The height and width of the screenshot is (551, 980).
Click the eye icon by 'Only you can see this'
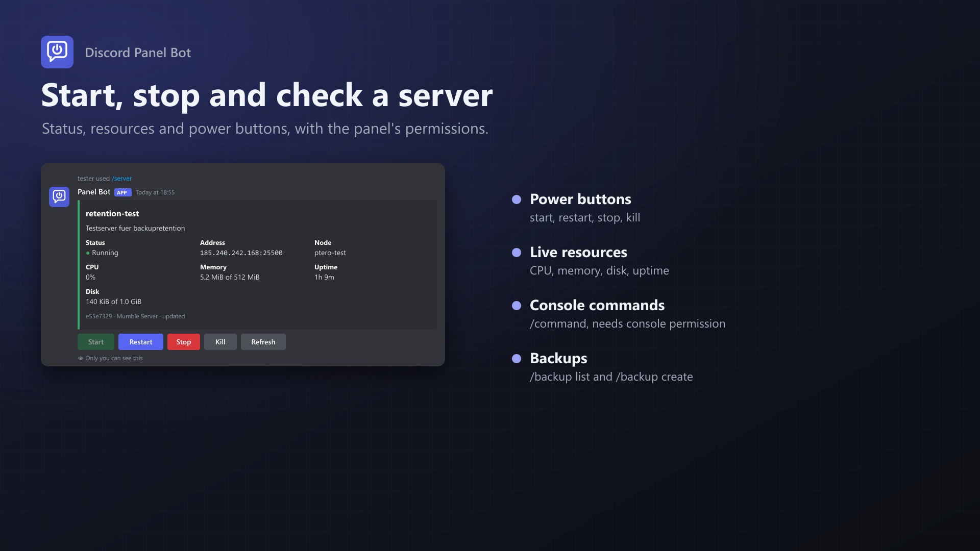pyautogui.click(x=81, y=358)
